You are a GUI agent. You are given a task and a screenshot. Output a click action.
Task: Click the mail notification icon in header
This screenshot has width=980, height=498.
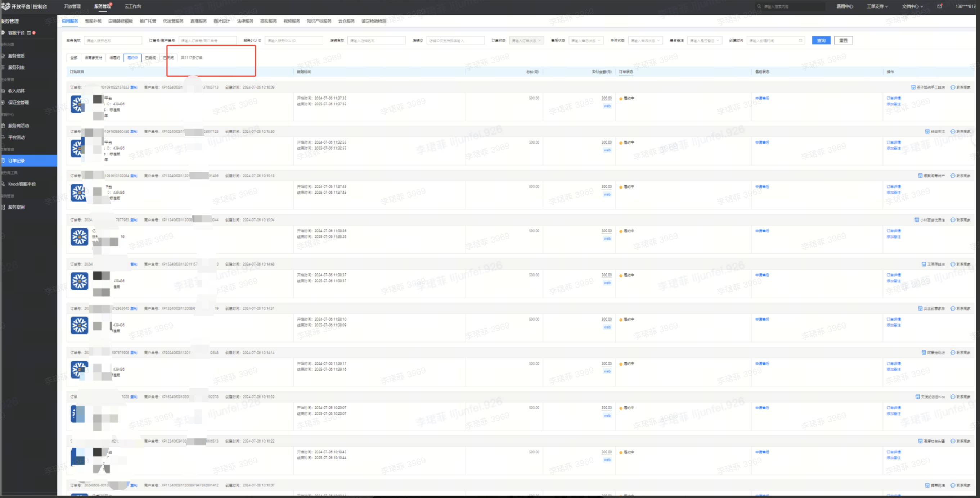tap(939, 6)
